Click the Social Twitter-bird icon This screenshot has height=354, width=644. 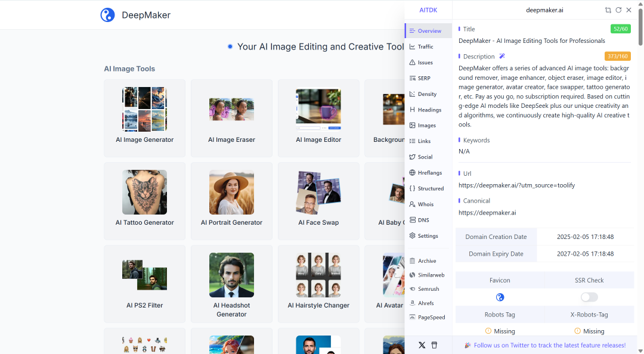(413, 157)
